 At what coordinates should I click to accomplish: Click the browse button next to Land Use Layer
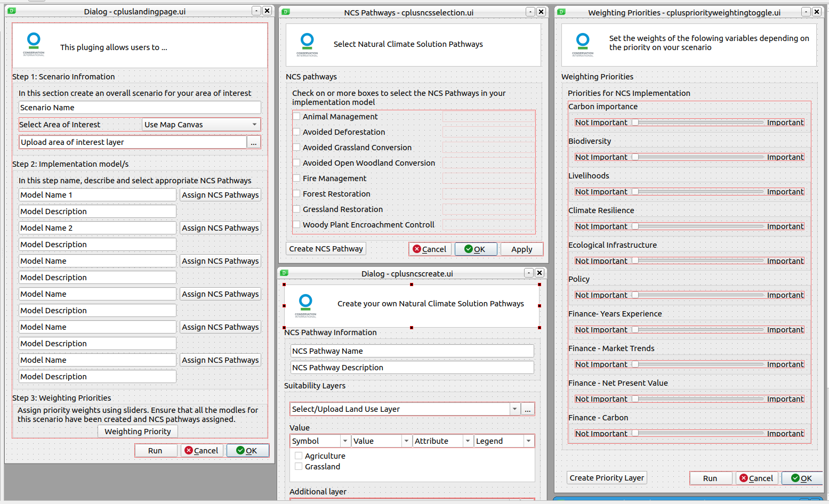(x=527, y=409)
